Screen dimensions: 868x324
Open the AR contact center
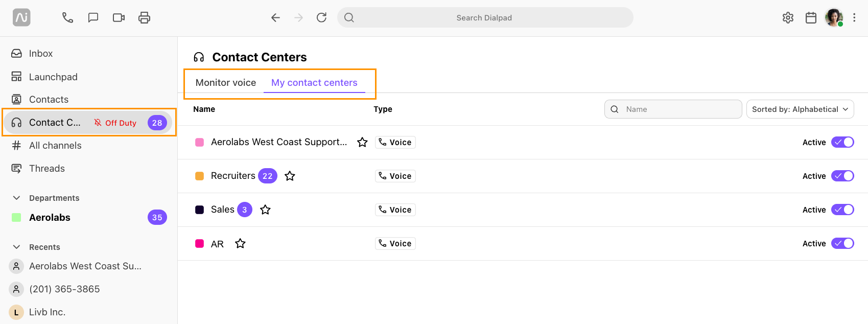[x=217, y=244]
